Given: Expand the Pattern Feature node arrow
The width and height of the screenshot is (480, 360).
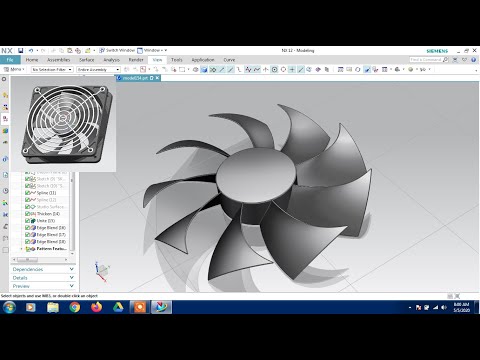Looking at the screenshot, I should [22, 249].
